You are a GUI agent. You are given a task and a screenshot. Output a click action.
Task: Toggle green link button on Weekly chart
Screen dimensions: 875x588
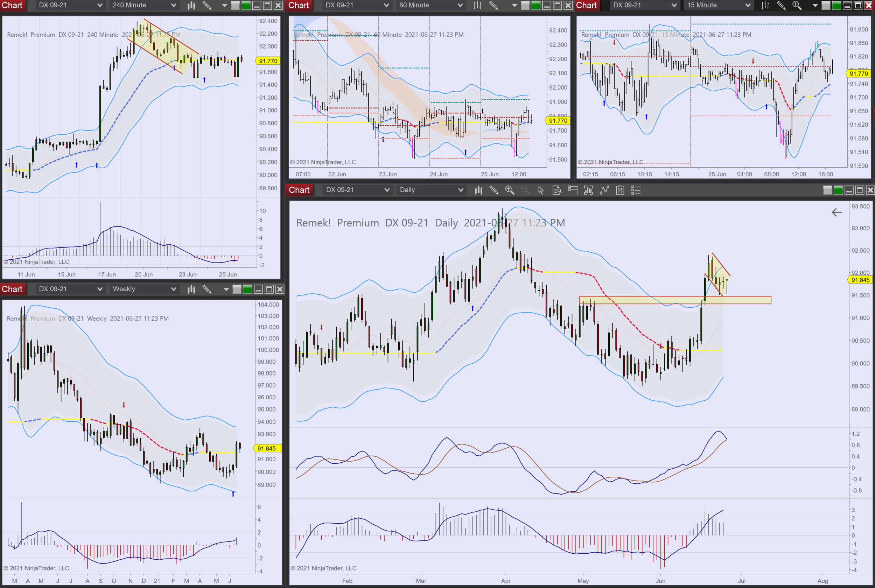[x=247, y=289]
